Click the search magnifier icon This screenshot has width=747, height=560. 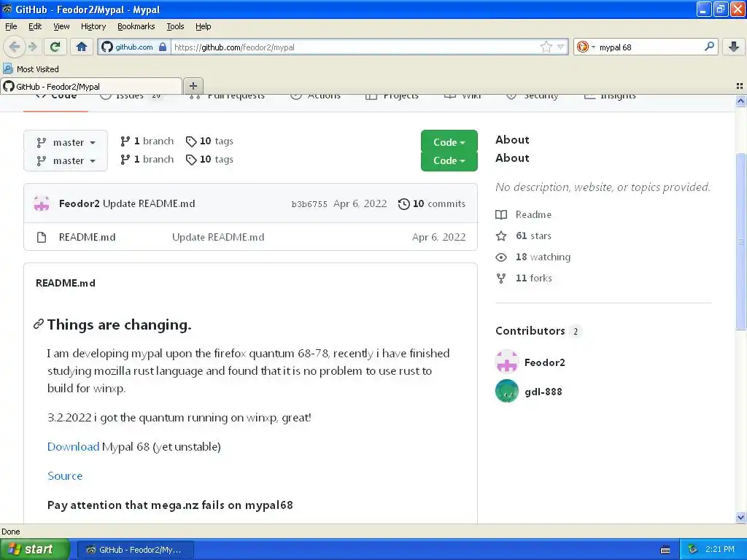coord(709,47)
